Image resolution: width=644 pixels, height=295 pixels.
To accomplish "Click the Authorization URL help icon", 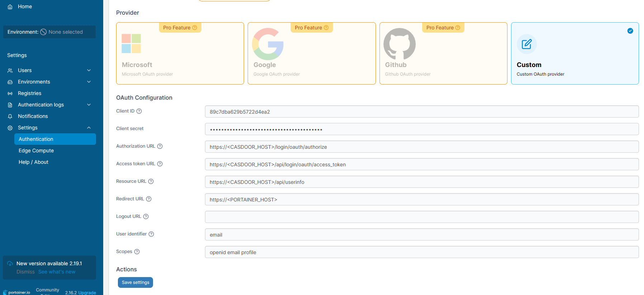I will pos(160,146).
